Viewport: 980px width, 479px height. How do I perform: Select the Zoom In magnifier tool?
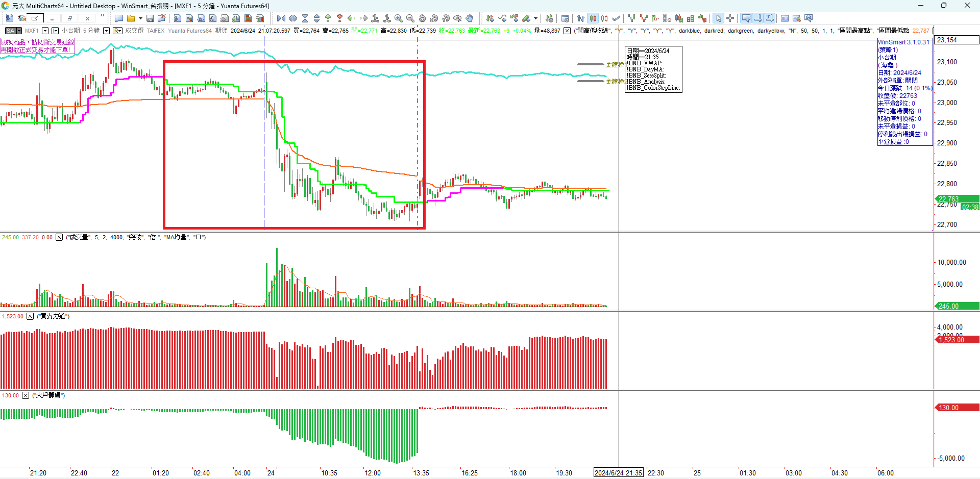click(399, 18)
